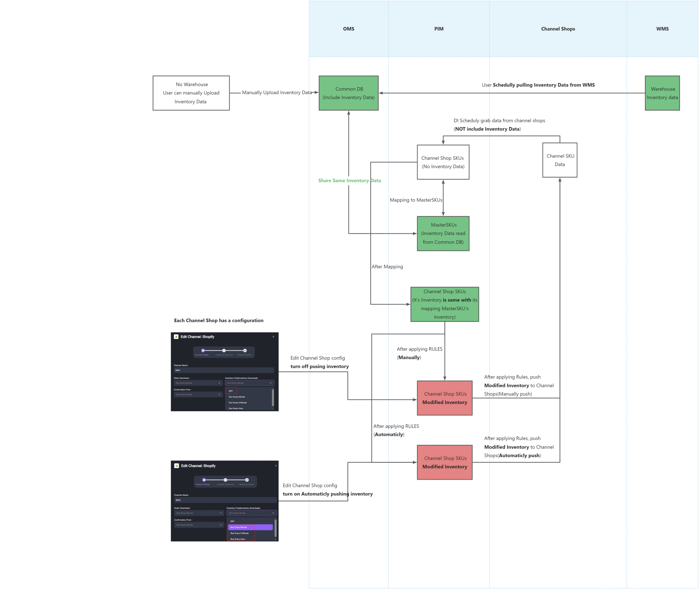
Task: Click the Warehouse Inventory data box
Action: pos(662,93)
